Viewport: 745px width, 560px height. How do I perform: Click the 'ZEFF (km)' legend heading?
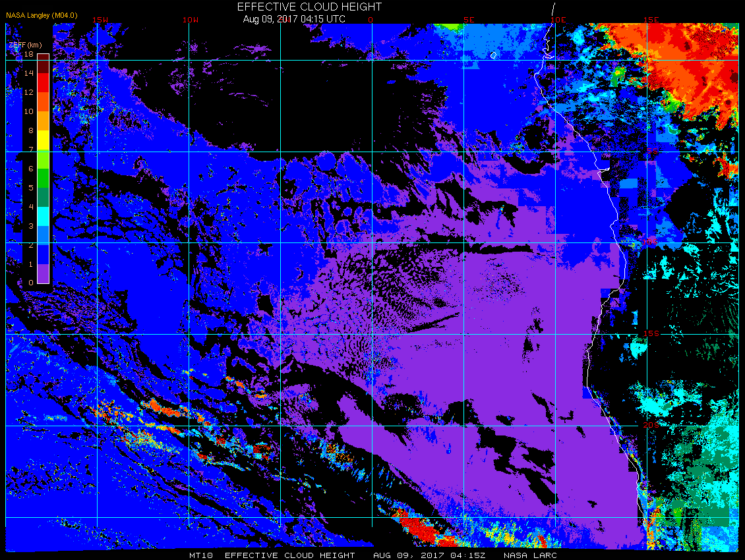[x=25, y=45]
